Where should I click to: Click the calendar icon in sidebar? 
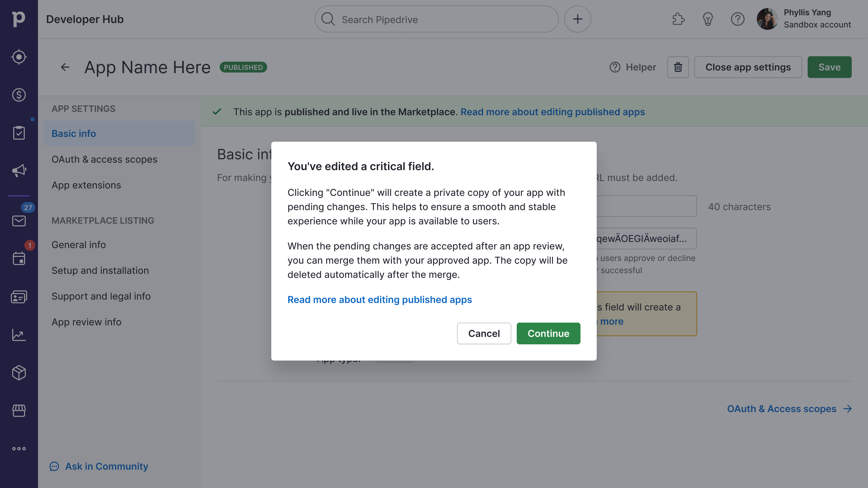pyautogui.click(x=19, y=259)
